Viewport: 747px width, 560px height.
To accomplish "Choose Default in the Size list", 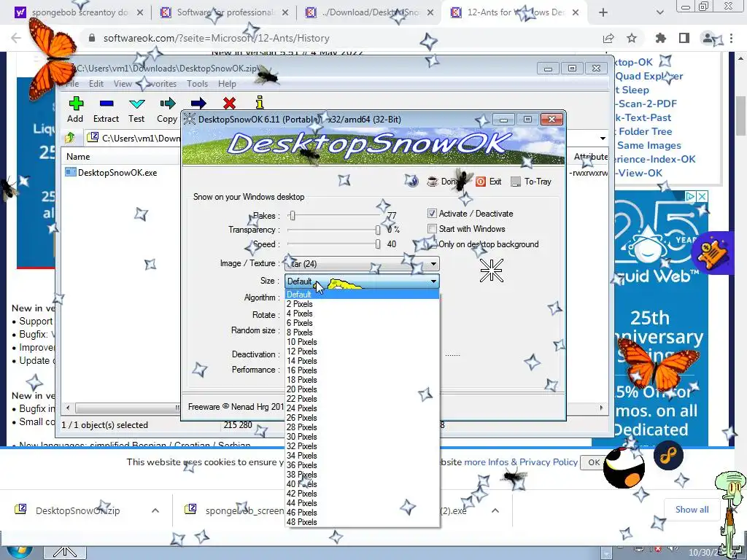I will (362, 295).
